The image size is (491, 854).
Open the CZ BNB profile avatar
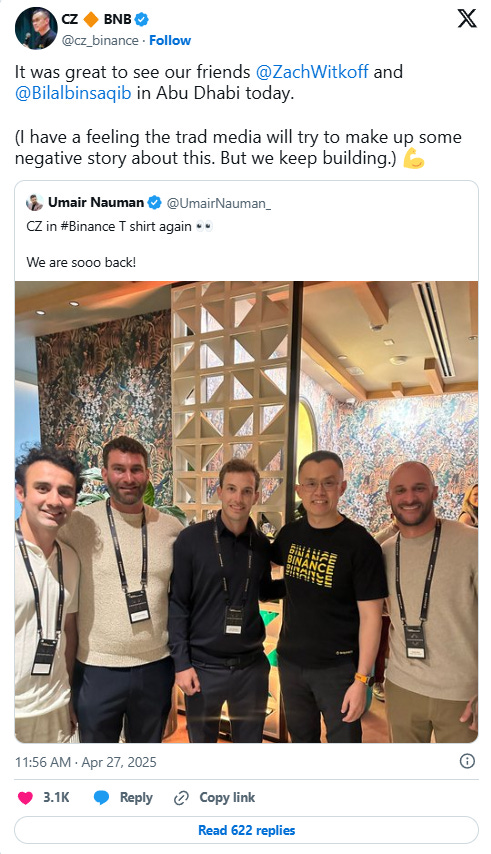36,28
